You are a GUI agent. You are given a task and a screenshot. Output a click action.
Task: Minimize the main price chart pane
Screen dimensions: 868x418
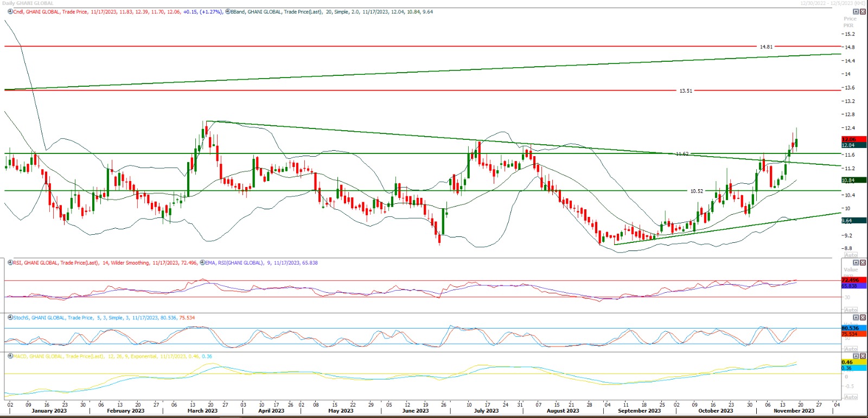click(856, 11)
